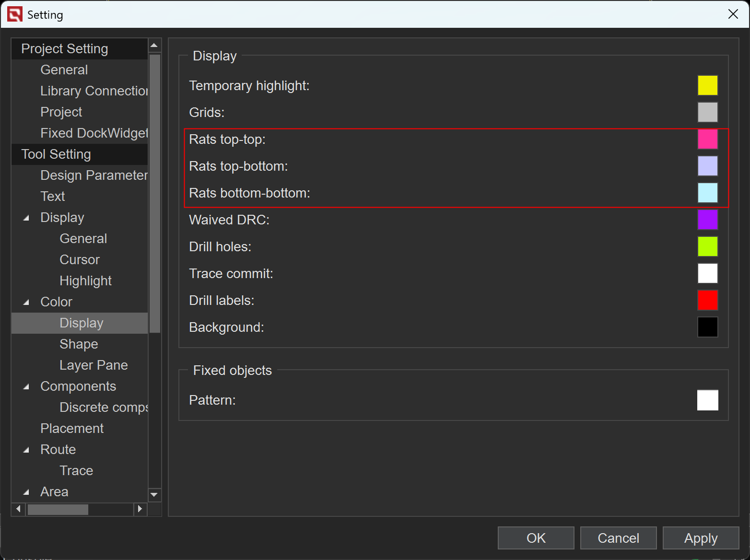This screenshot has height=560, width=750.
Task: Select Layer Pane in settings tree
Action: (94, 365)
